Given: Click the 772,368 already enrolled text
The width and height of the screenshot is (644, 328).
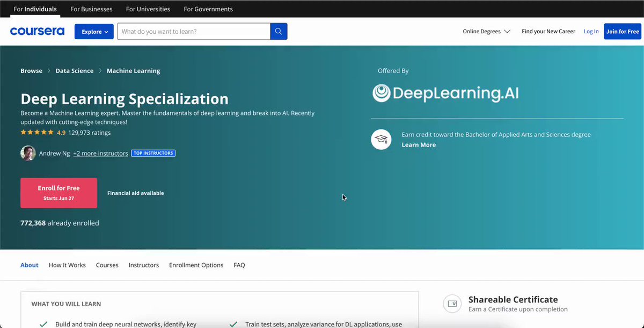Looking at the screenshot, I should (60, 223).
